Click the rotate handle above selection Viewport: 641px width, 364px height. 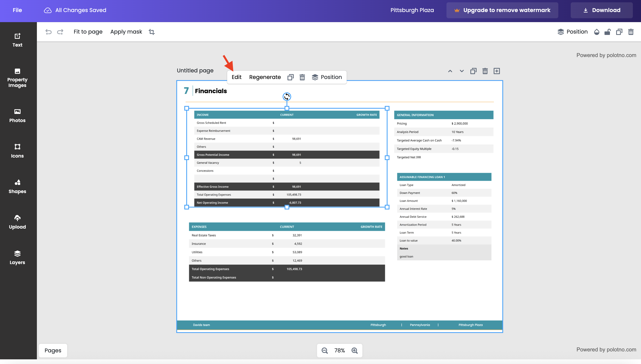(287, 96)
